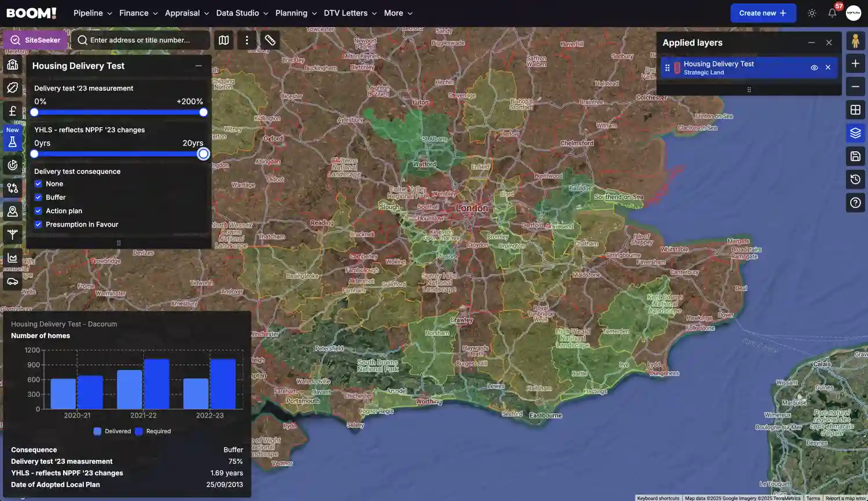Click the Housing Delivery Test panel bottom grip handle
This screenshot has height=501, width=868.
pos(119,243)
